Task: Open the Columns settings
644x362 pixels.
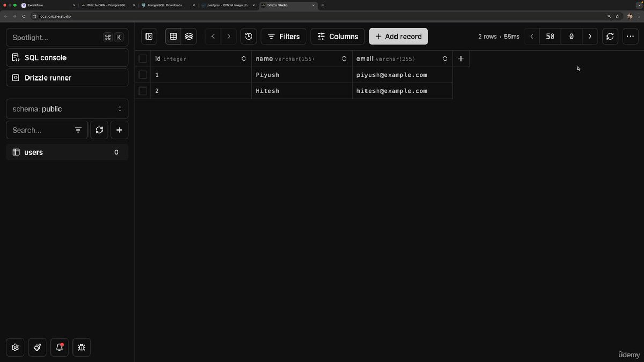Action: 338,37
